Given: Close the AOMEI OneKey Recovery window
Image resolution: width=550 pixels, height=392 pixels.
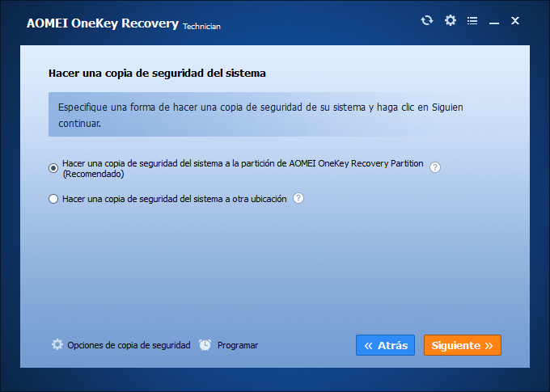Looking at the screenshot, I should click(515, 21).
